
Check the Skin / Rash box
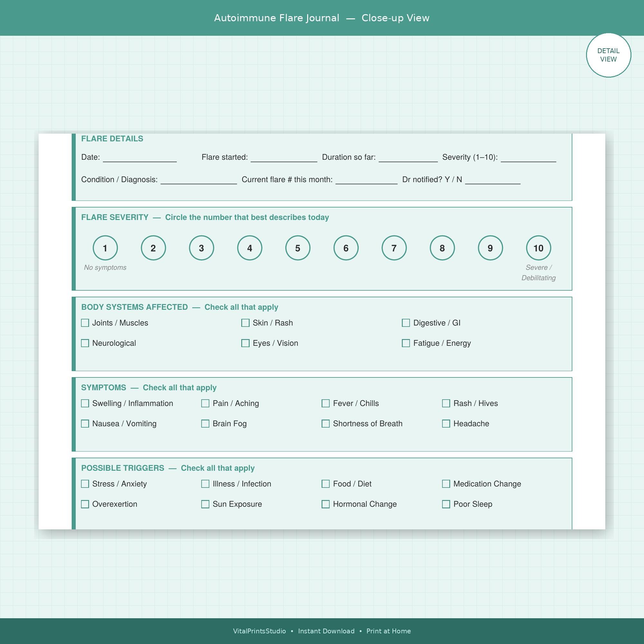point(245,323)
